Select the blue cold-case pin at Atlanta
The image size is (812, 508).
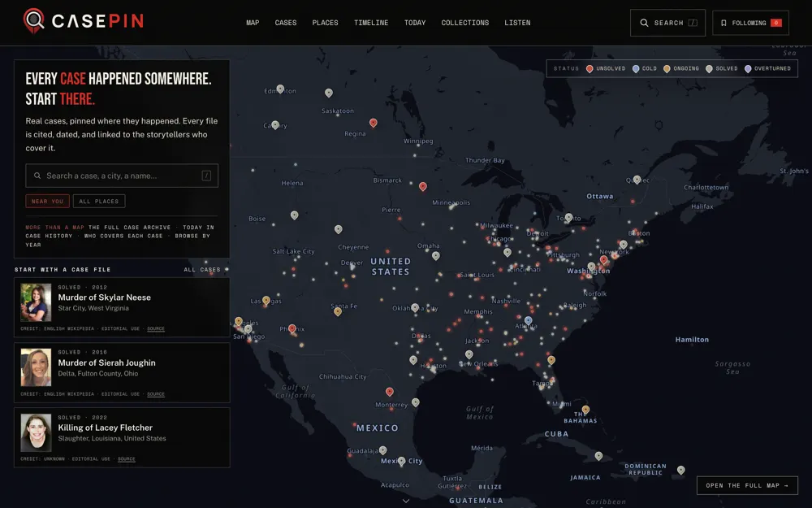click(529, 320)
